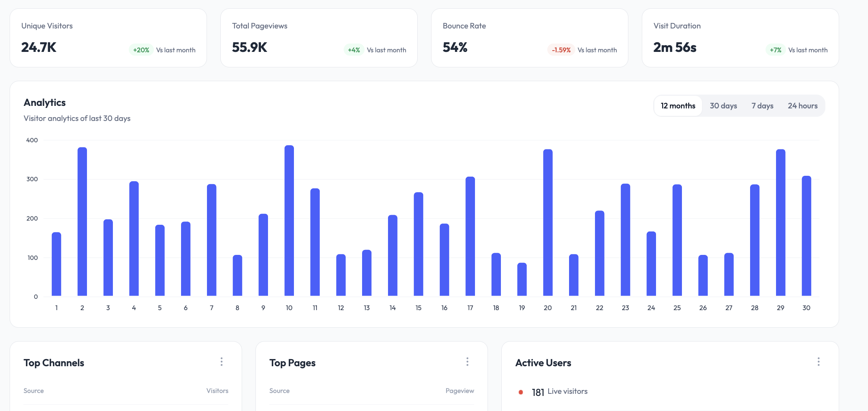Screen dimensions: 868x411
Task: Click the +4% badge on Total Pageviews
Action: tap(353, 50)
